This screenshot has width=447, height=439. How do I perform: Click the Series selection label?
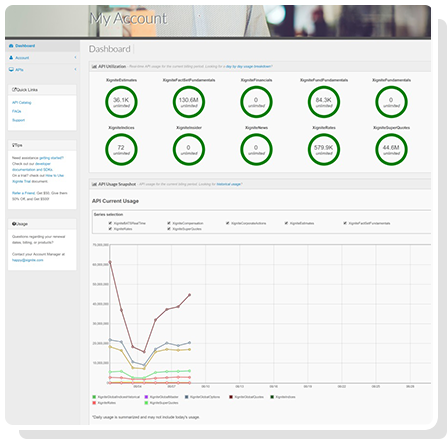pyautogui.click(x=108, y=214)
